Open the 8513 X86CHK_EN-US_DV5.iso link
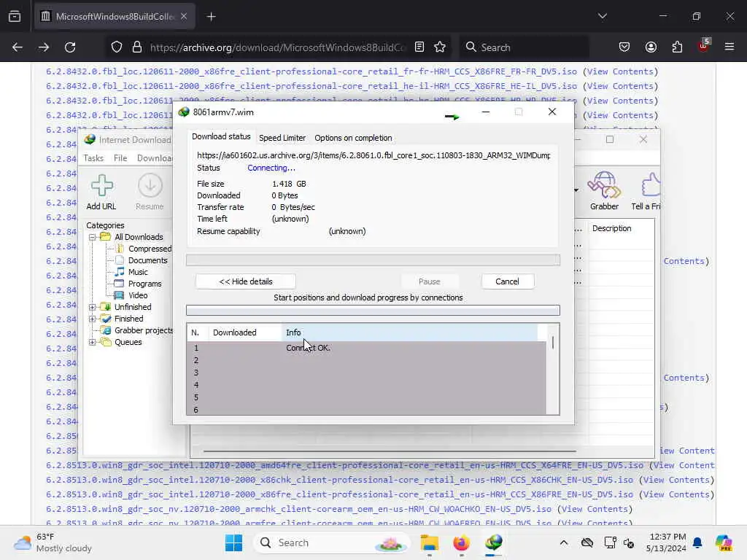Viewport: 747px width, 560px height. tap(340, 480)
